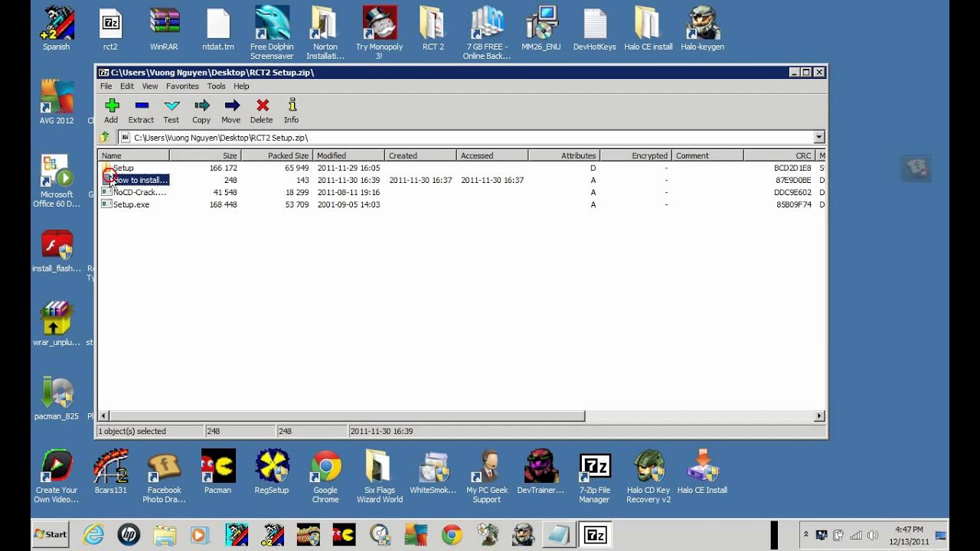This screenshot has height=551, width=980.
Task: Open the Start menu
Action: coord(51,534)
